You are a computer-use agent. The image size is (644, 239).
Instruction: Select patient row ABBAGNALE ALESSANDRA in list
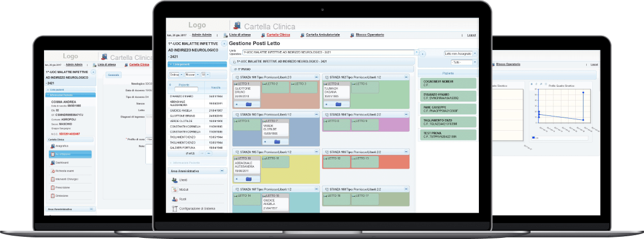[x=197, y=103]
